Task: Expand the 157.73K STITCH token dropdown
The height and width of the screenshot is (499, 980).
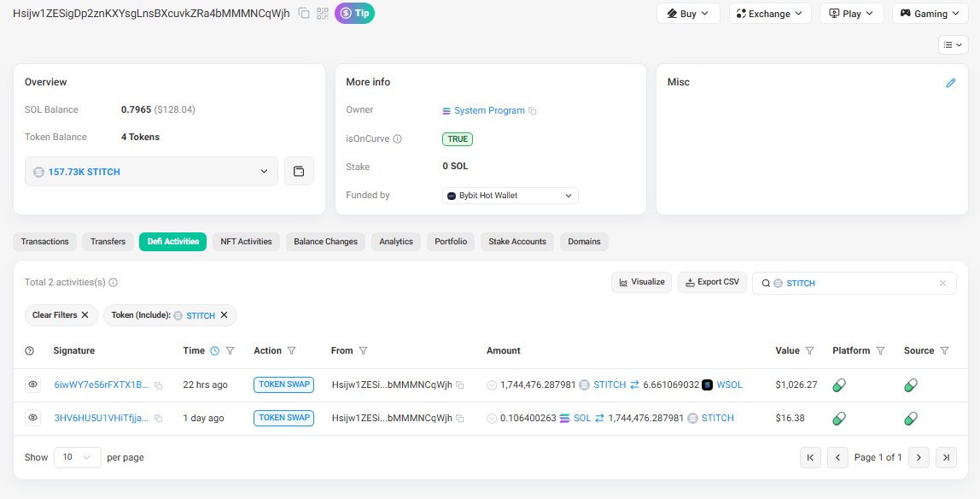Action: pyautogui.click(x=151, y=172)
